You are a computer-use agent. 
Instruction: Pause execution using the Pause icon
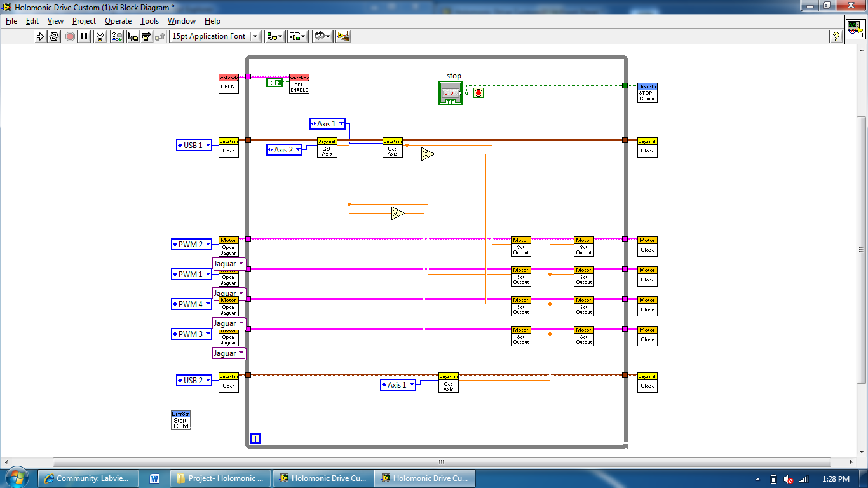(x=85, y=36)
